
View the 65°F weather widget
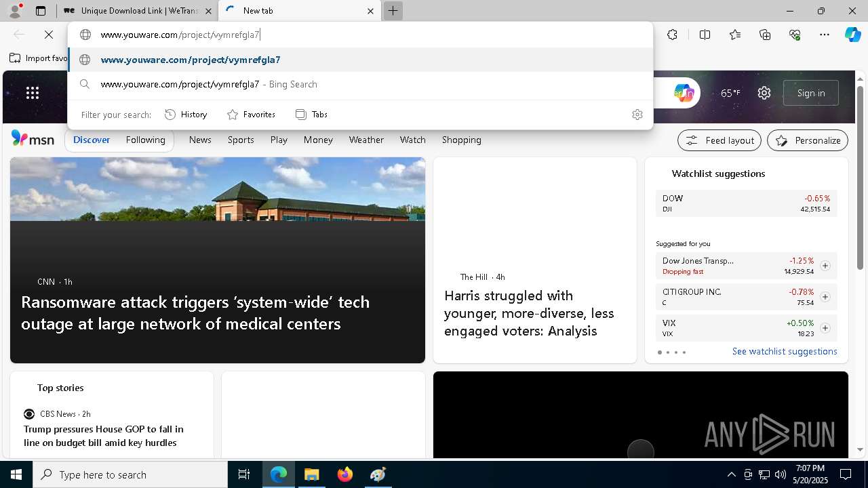pyautogui.click(x=730, y=93)
